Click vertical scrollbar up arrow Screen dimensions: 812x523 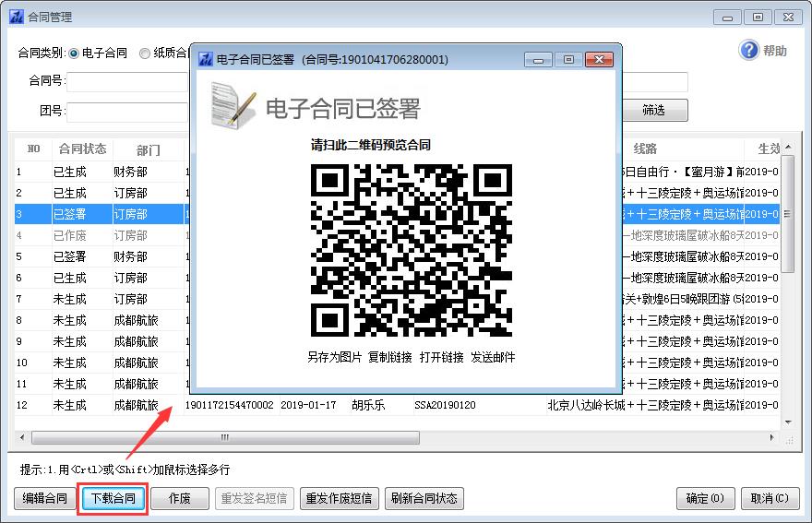click(788, 147)
